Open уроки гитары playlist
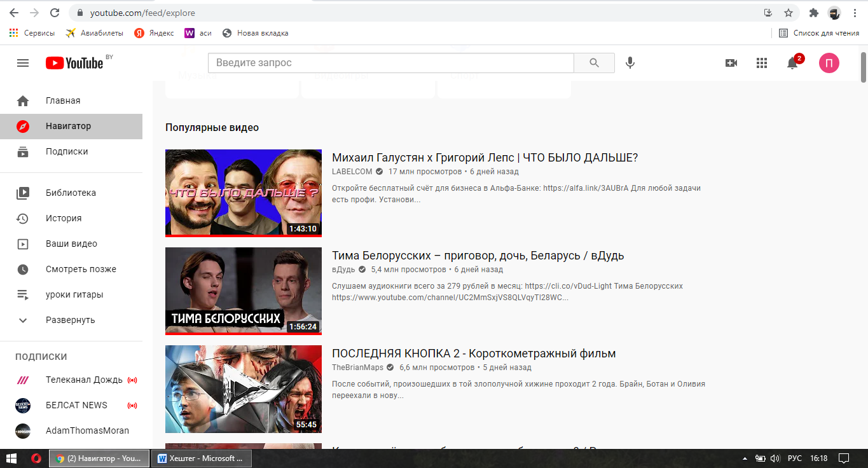Image resolution: width=868 pixels, height=468 pixels. [71, 294]
